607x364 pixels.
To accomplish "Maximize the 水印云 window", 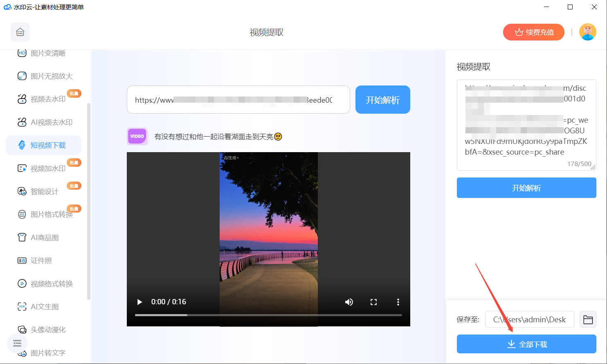I will point(570,7).
